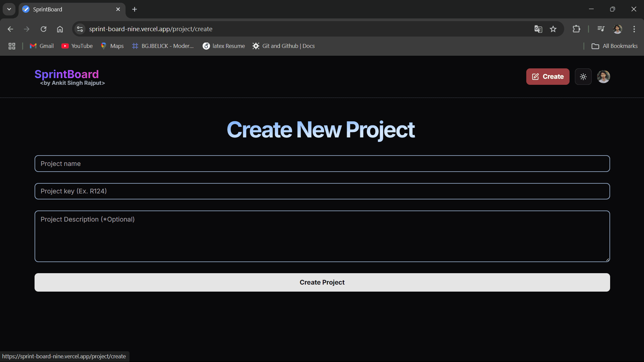Open the YouTube bookmark
The height and width of the screenshot is (362, 644).
pos(77,46)
